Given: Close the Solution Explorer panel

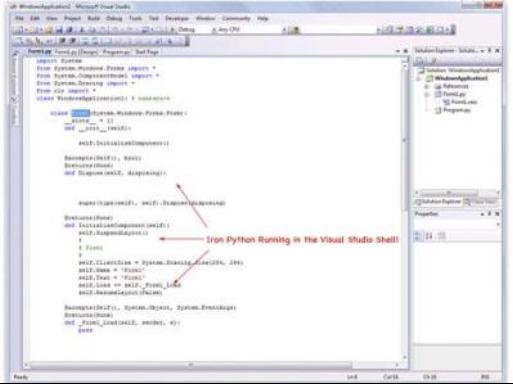Looking at the screenshot, I should [x=497, y=51].
